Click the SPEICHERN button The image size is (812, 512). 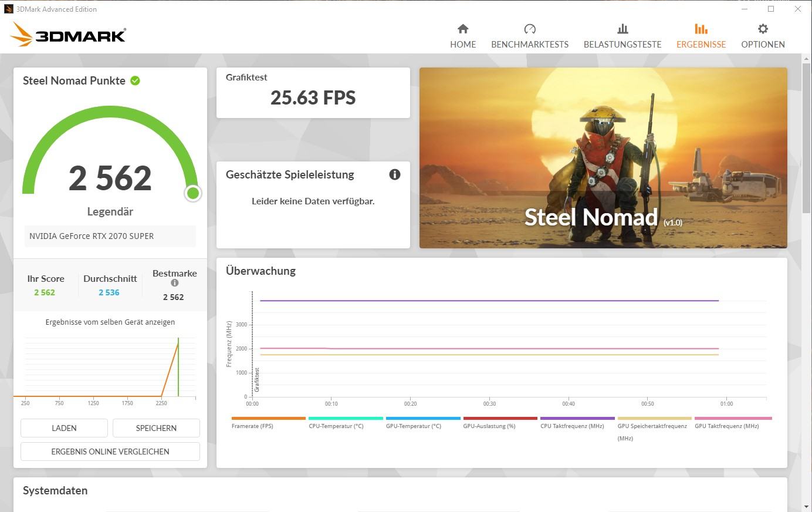[x=156, y=428]
